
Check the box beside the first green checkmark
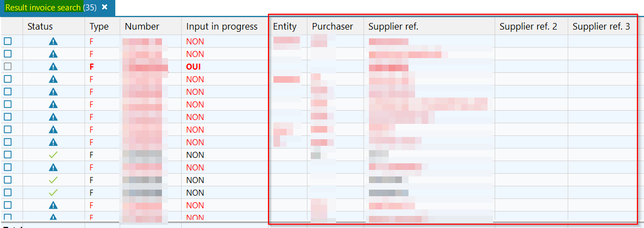point(8,155)
